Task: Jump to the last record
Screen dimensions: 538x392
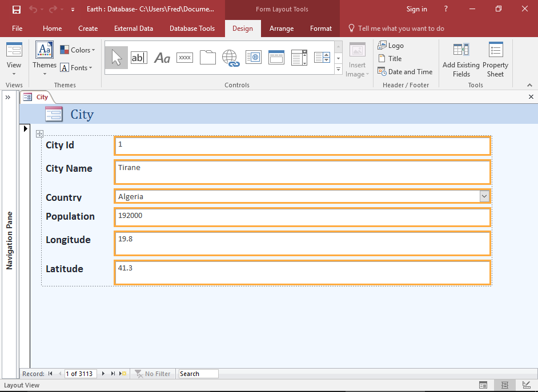Action: click(x=112, y=373)
